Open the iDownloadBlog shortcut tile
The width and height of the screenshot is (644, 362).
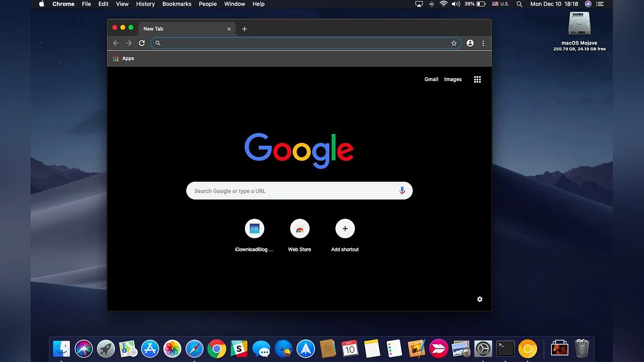254,229
